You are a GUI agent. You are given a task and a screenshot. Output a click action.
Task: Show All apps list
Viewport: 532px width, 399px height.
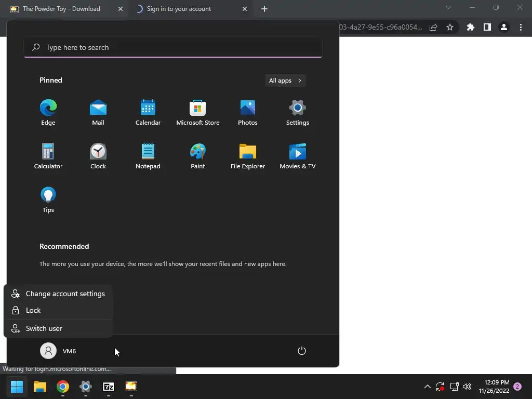(x=285, y=81)
